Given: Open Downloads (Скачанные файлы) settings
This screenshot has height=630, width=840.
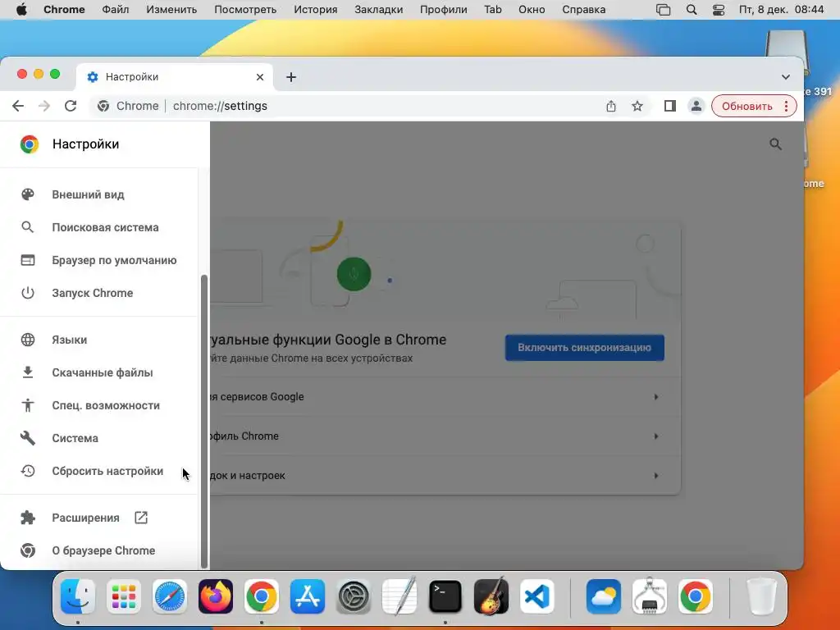Looking at the screenshot, I should point(99,372).
